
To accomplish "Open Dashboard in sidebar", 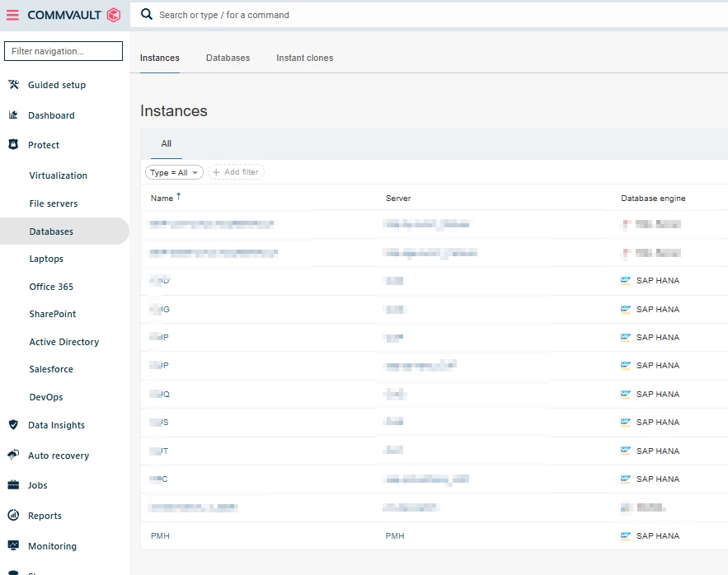I will [51, 115].
